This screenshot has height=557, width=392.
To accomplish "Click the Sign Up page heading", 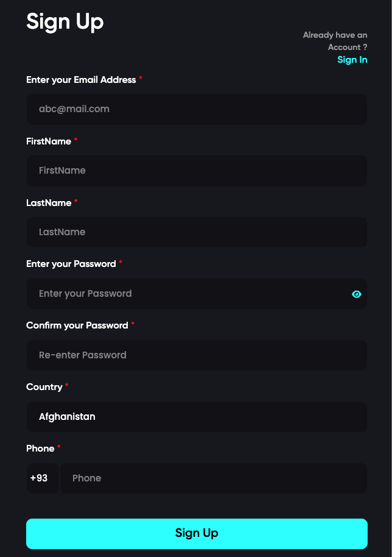I will (65, 22).
